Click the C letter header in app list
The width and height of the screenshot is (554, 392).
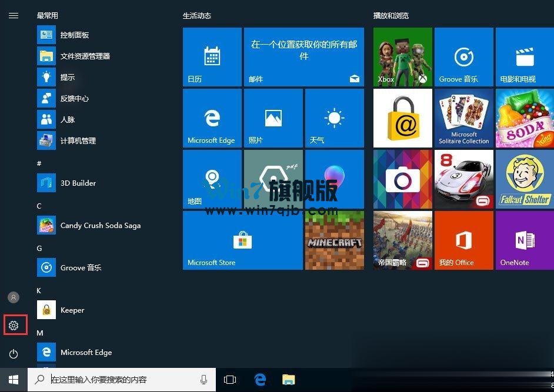39,206
